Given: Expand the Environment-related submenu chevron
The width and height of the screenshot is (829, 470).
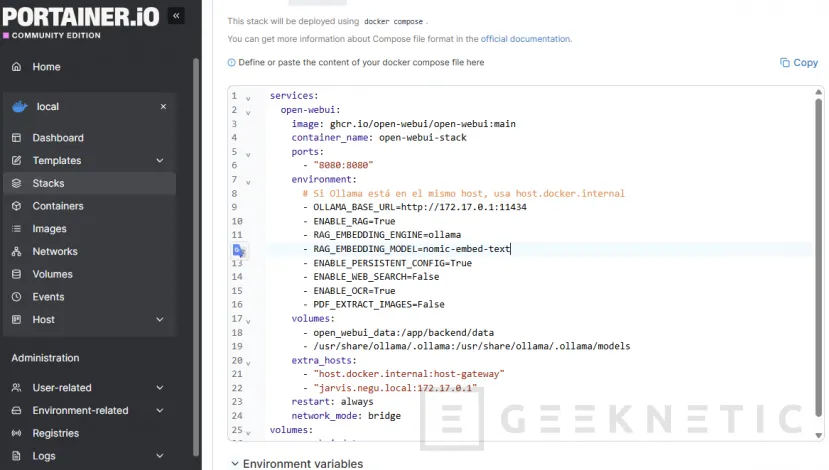Looking at the screenshot, I should (x=160, y=410).
